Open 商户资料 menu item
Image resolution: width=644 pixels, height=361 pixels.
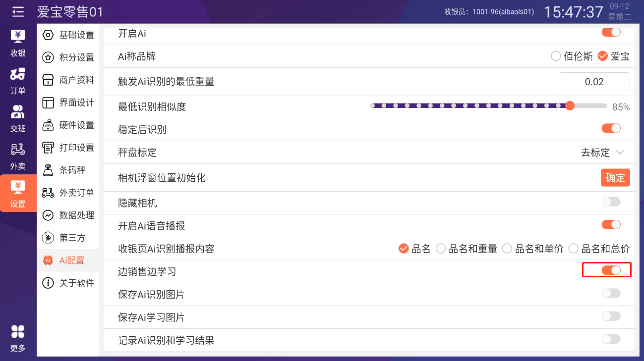click(68, 80)
